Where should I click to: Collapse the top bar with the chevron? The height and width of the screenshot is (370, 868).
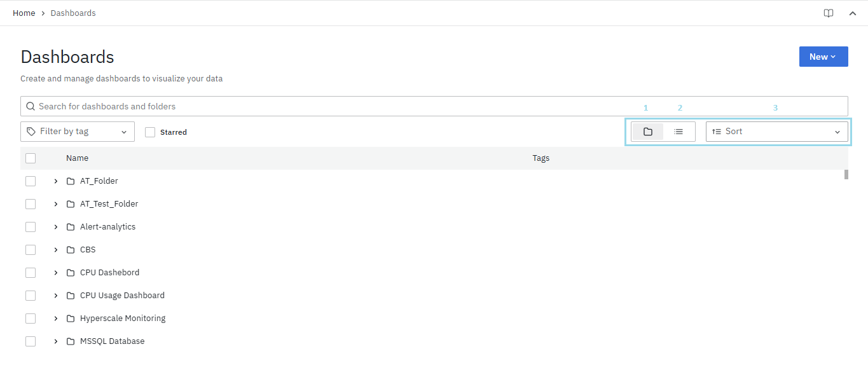853,13
